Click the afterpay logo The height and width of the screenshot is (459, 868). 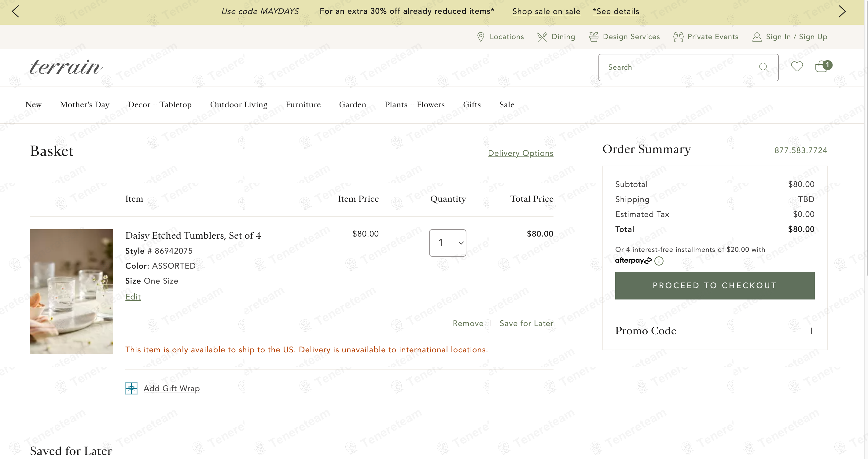(633, 260)
